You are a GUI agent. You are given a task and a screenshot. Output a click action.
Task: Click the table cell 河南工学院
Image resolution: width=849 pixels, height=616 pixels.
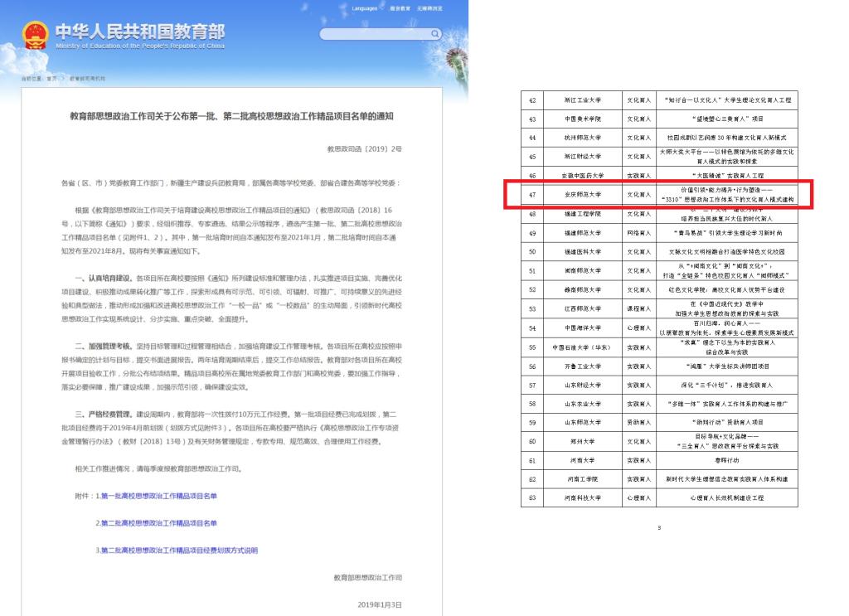(583, 479)
